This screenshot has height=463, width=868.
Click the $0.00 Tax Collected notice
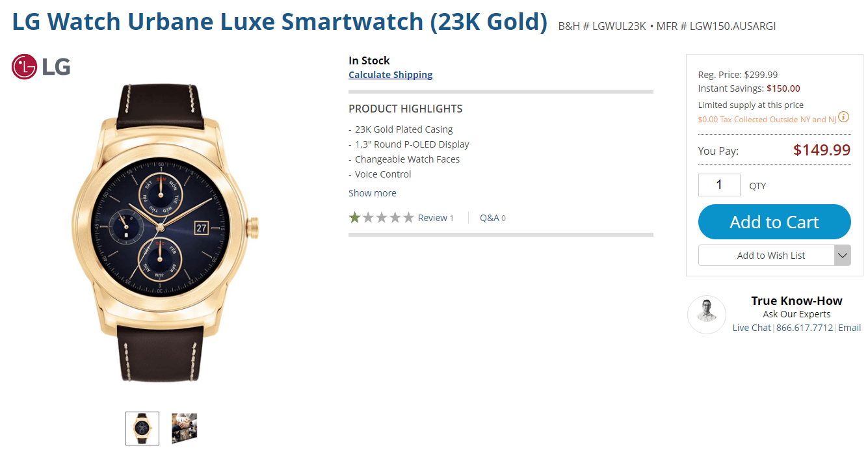coord(767,120)
